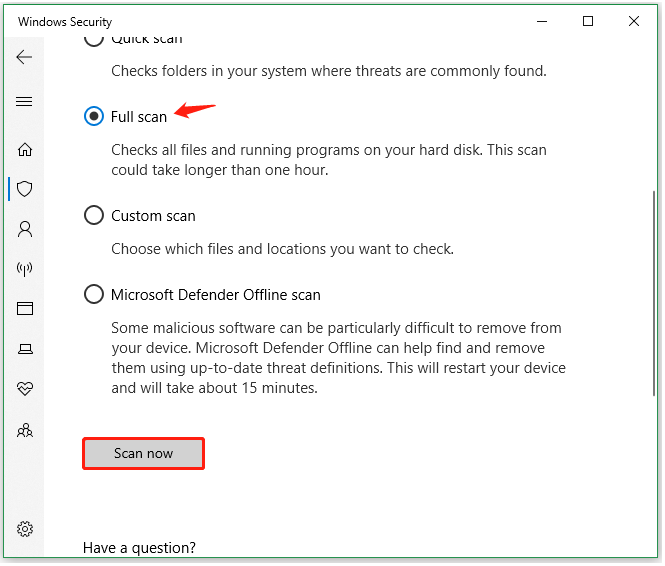Select the Custom scan radio button

tap(94, 216)
